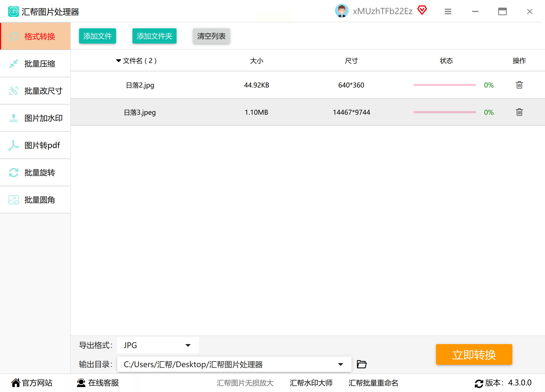Open output folder with folder icon
The width and height of the screenshot is (545, 392).
pyautogui.click(x=362, y=364)
